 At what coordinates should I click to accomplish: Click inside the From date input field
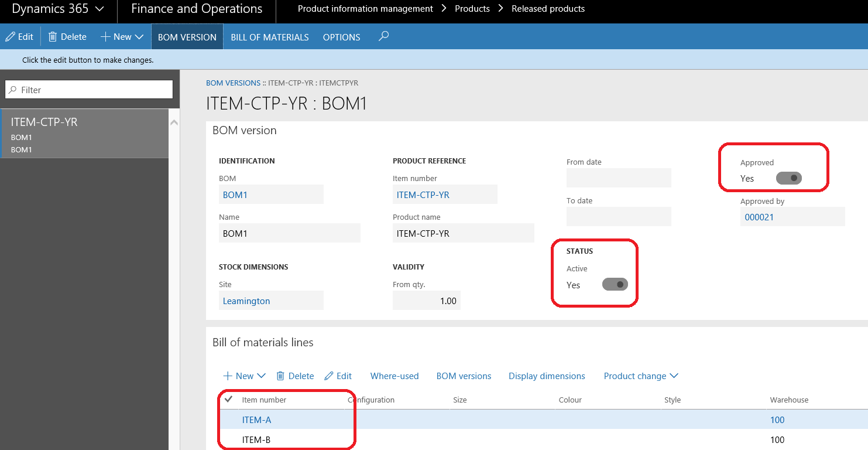tap(619, 178)
